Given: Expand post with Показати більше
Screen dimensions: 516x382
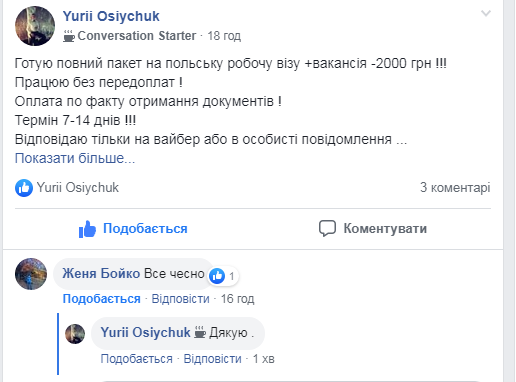Looking at the screenshot, I should [75, 158].
